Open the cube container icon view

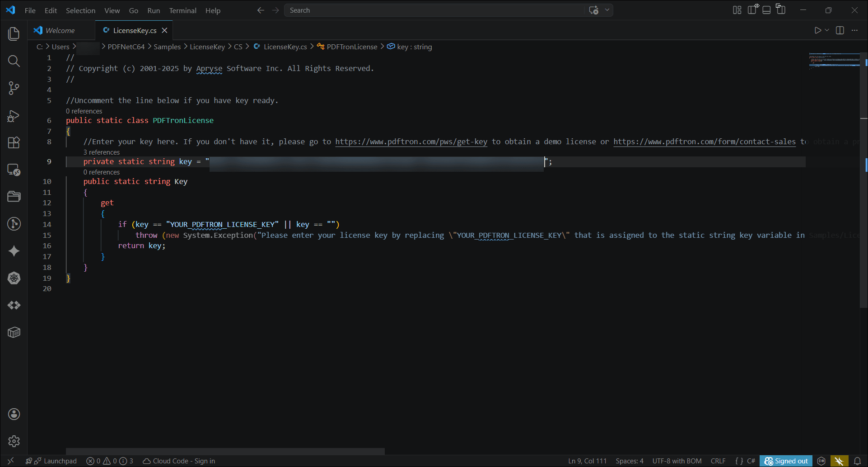pos(14,332)
